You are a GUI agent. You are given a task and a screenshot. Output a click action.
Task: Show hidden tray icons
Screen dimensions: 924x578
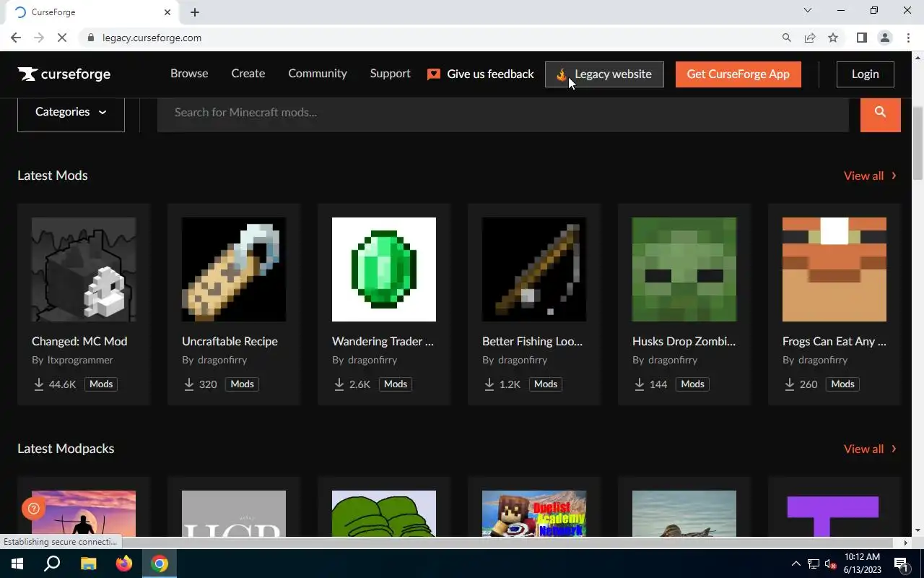pyautogui.click(x=796, y=564)
